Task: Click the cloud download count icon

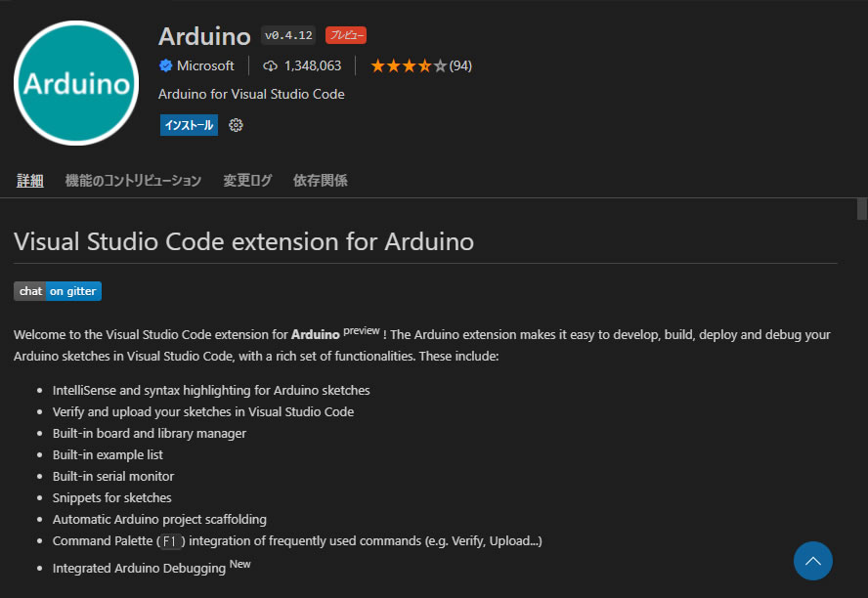Action: (x=271, y=65)
